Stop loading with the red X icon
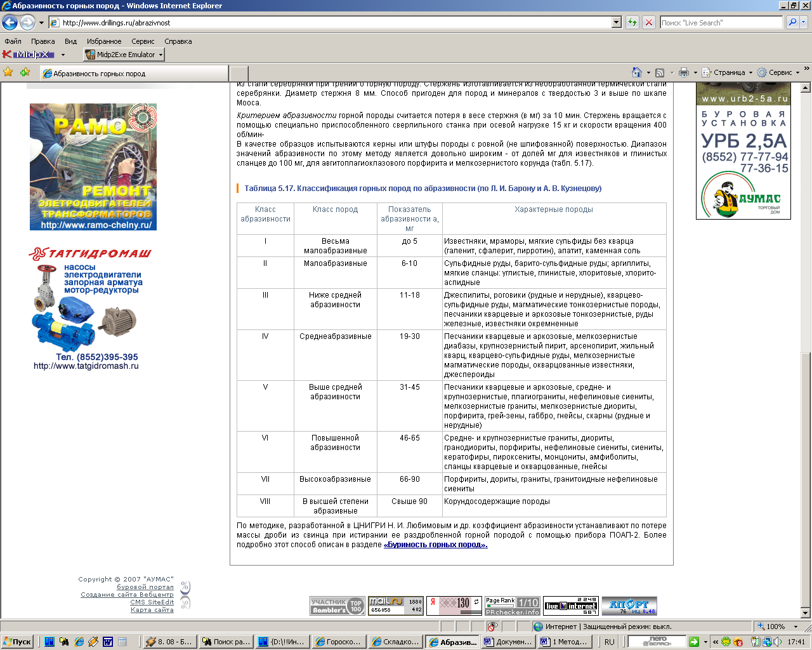This screenshot has height=650, width=812. pos(649,23)
